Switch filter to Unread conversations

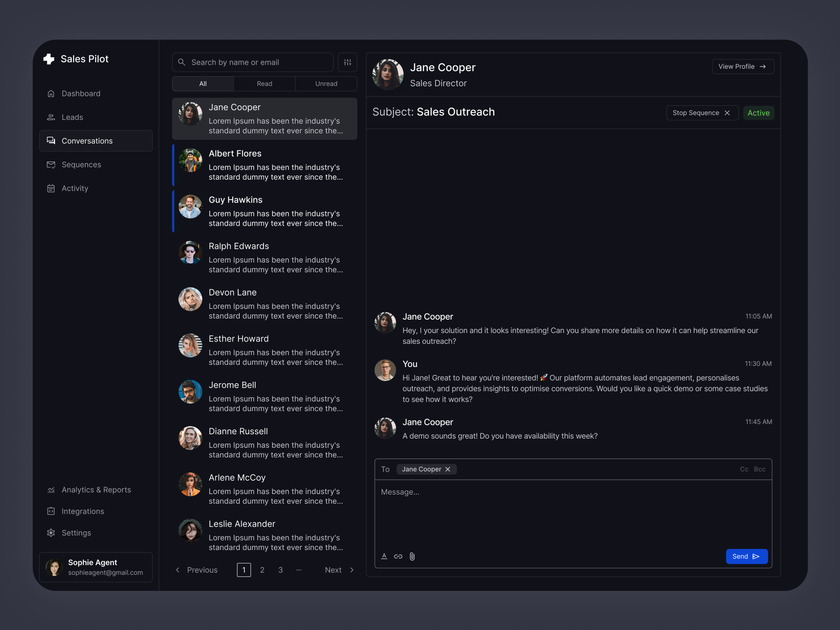coord(326,83)
